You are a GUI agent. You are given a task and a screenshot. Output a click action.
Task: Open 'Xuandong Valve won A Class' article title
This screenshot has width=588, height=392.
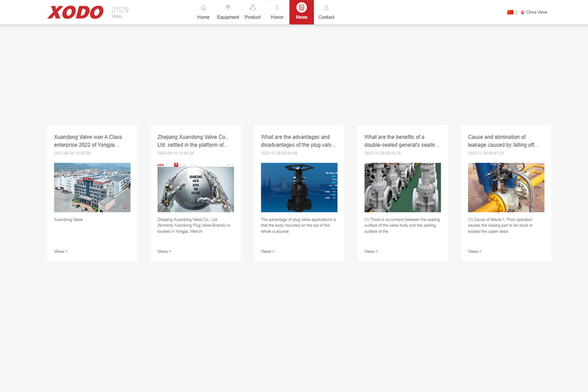click(88, 141)
